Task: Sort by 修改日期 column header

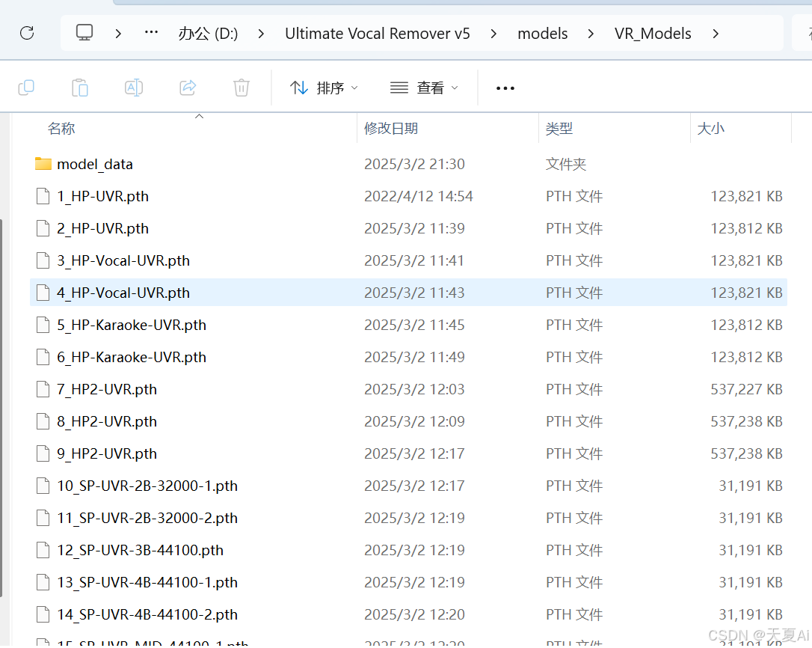Action: [x=391, y=129]
